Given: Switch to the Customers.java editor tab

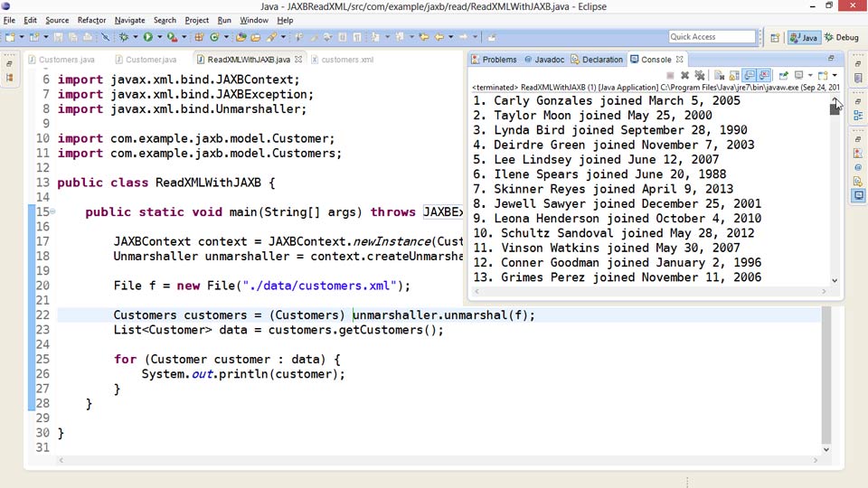Looking at the screenshot, I should tap(61, 60).
